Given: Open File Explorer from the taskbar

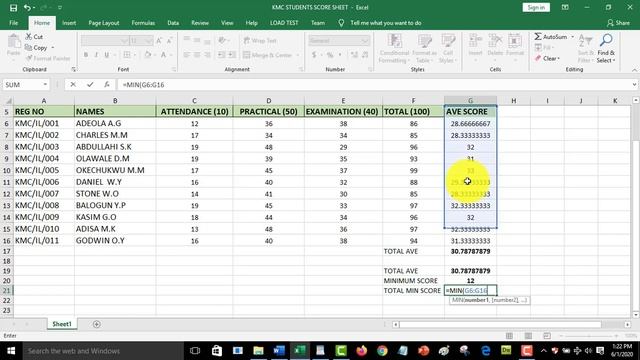Looking at the screenshot, I should 258,351.
